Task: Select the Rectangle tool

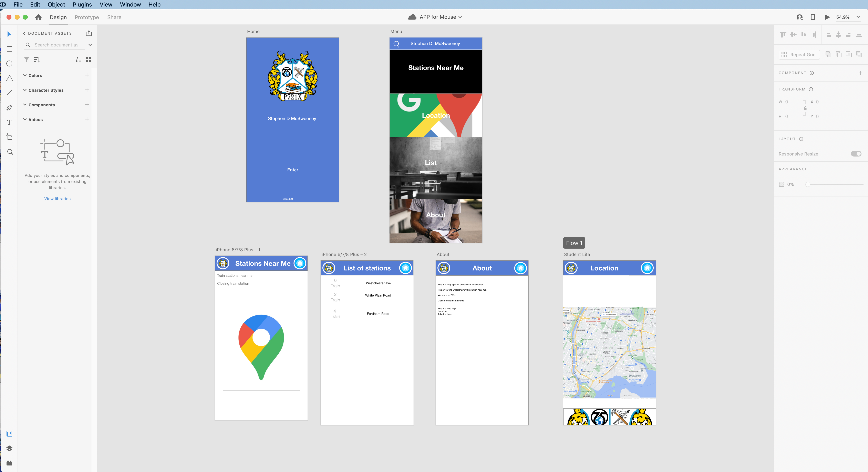Action: coord(9,49)
